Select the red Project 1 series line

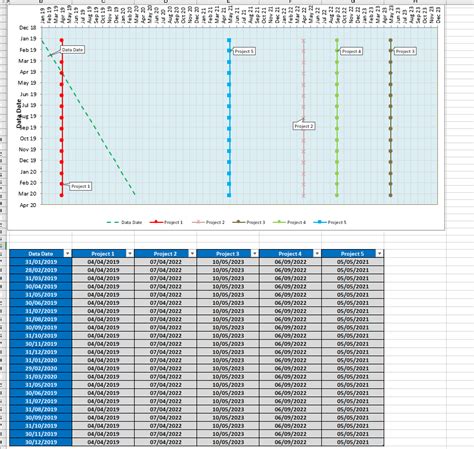click(62, 117)
